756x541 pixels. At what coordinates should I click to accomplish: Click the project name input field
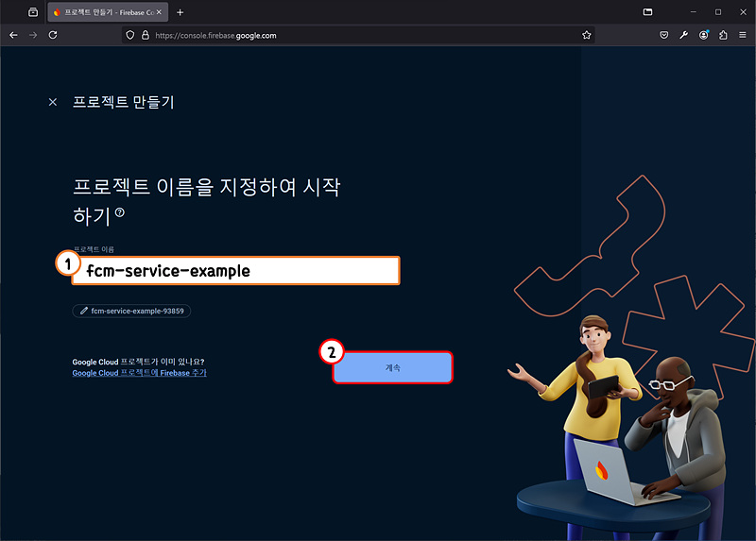tap(235, 271)
